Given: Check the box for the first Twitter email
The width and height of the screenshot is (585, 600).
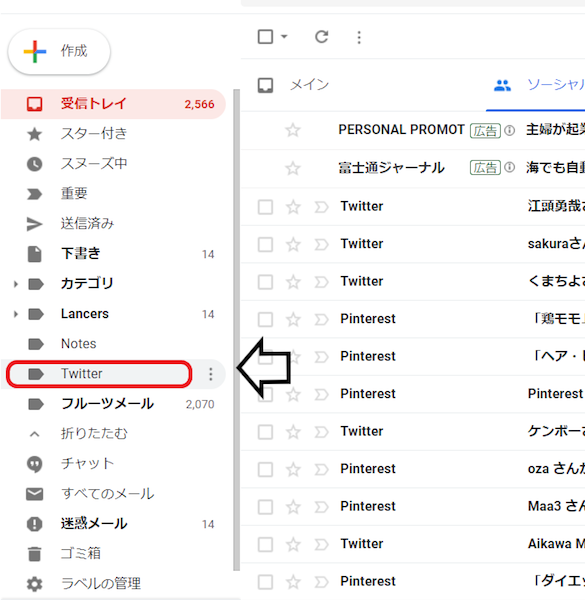Looking at the screenshot, I should point(265,207).
